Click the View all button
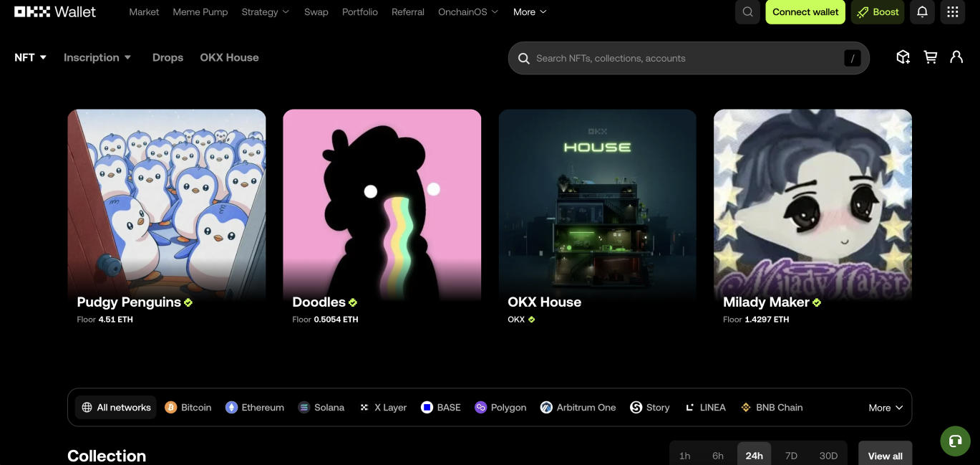 (x=885, y=454)
